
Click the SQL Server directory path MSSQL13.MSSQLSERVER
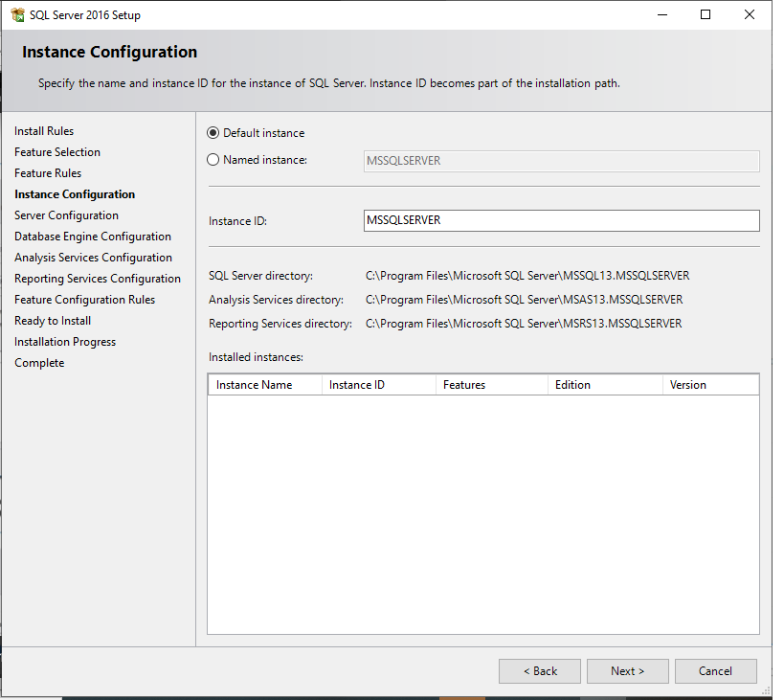[x=527, y=276]
